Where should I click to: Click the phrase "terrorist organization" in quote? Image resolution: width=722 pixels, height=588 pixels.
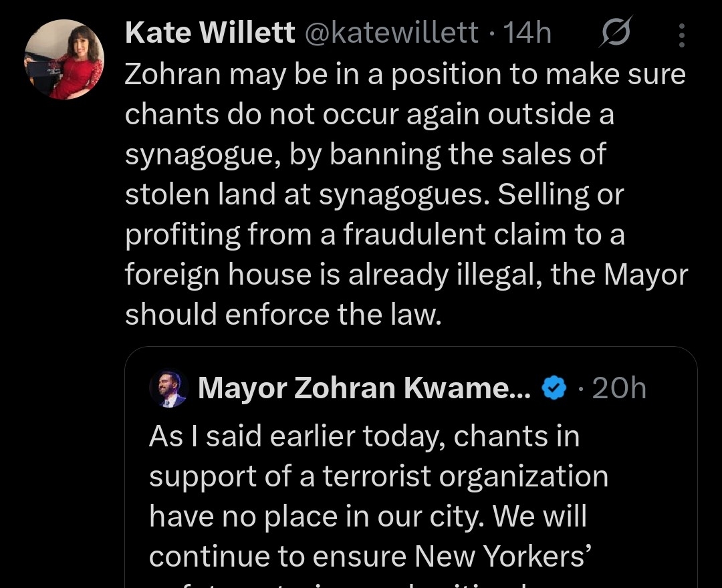465,477
